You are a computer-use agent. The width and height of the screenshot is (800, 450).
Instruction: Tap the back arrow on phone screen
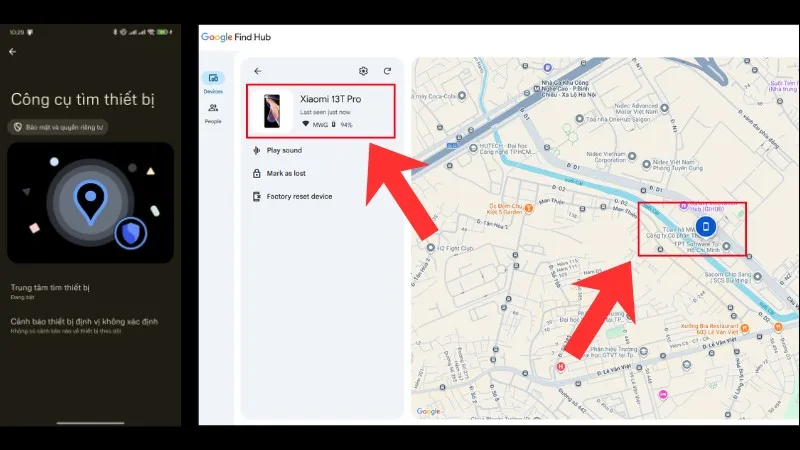pos(12,51)
